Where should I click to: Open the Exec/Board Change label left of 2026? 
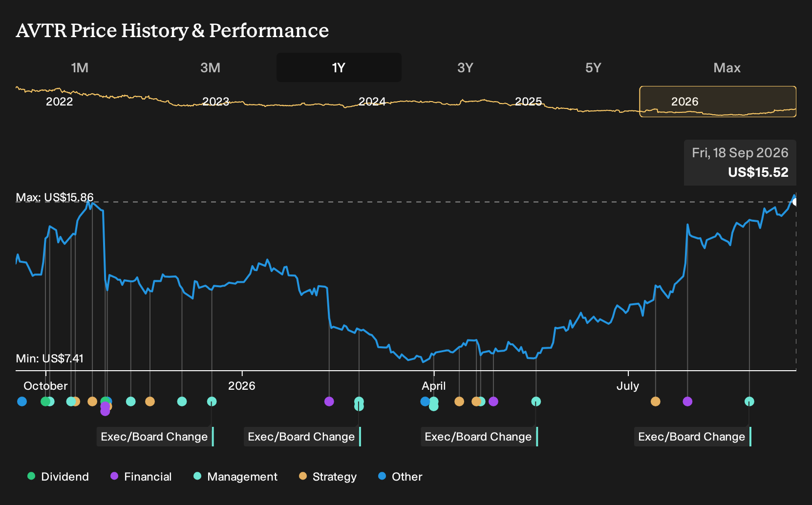pyautogui.click(x=155, y=437)
